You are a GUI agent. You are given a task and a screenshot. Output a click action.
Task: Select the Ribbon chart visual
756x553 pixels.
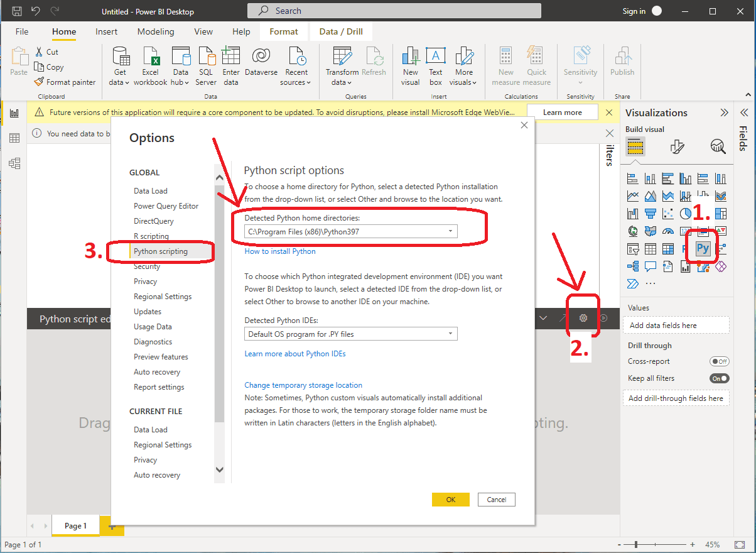pos(720,195)
